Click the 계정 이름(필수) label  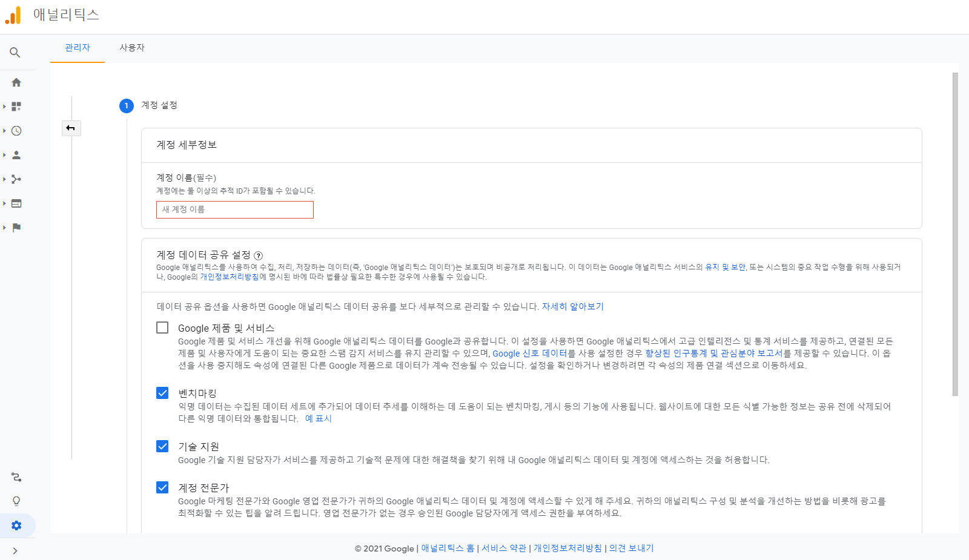click(186, 177)
